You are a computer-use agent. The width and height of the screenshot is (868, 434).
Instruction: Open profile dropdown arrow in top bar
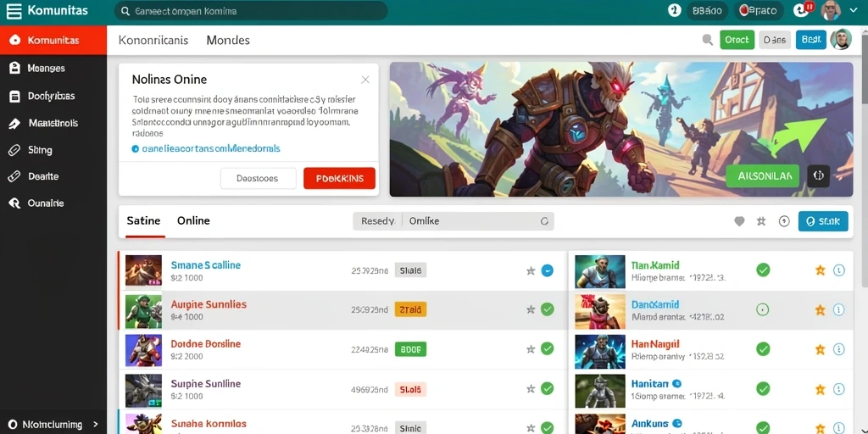851,10
